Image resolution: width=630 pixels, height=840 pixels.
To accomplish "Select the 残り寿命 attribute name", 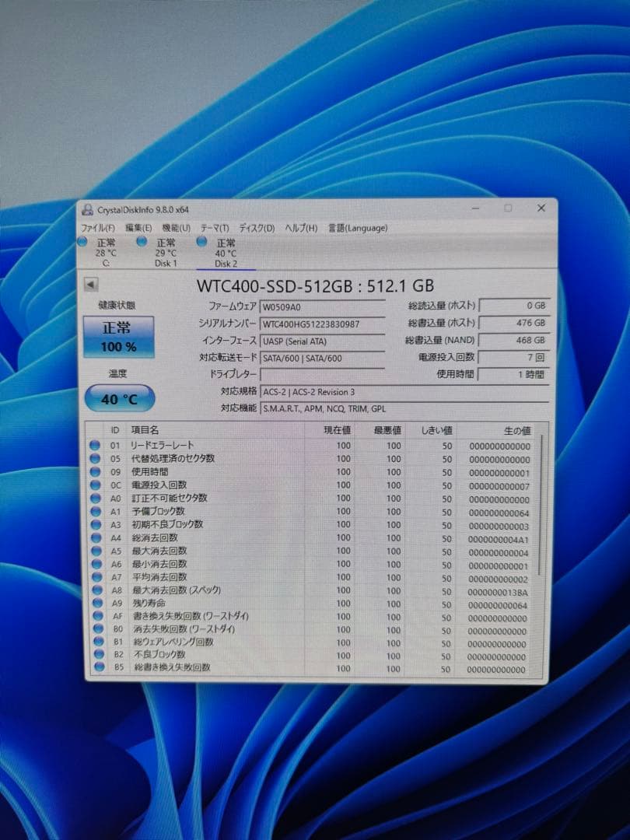I will pos(149,604).
